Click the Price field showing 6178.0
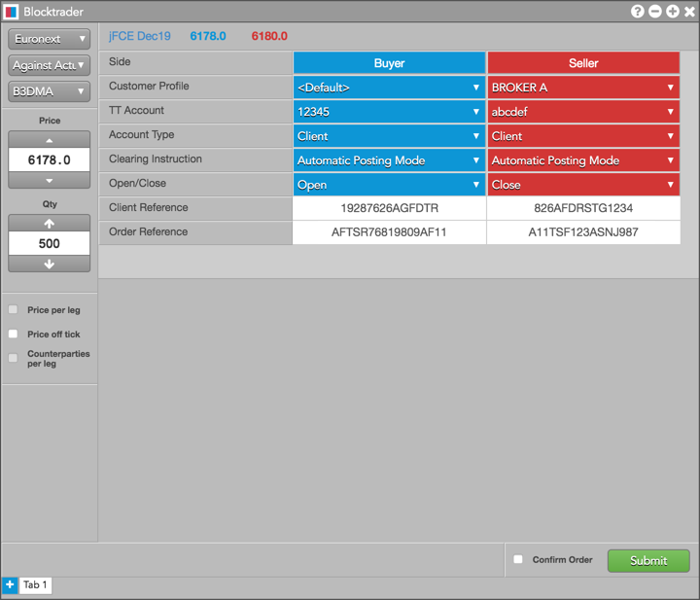 50,159
